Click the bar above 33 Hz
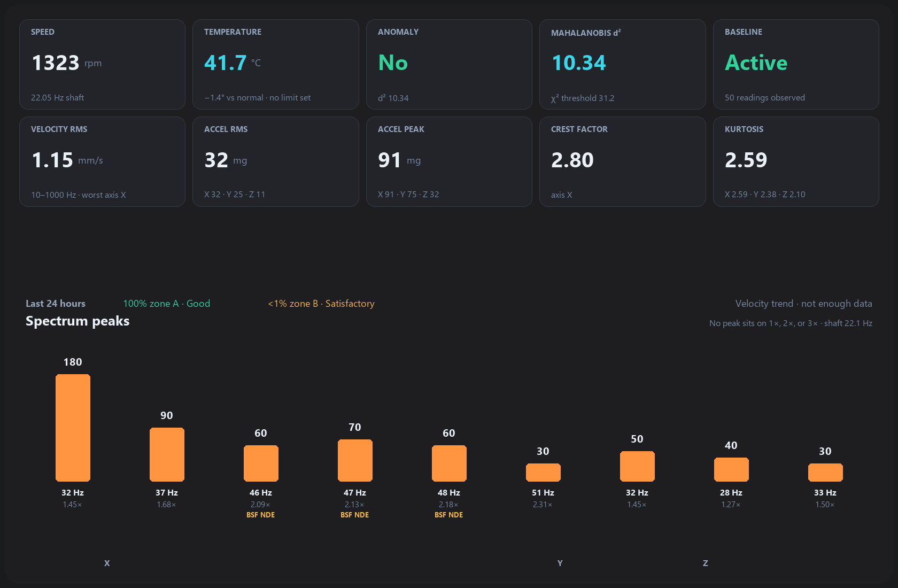 point(825,473)
